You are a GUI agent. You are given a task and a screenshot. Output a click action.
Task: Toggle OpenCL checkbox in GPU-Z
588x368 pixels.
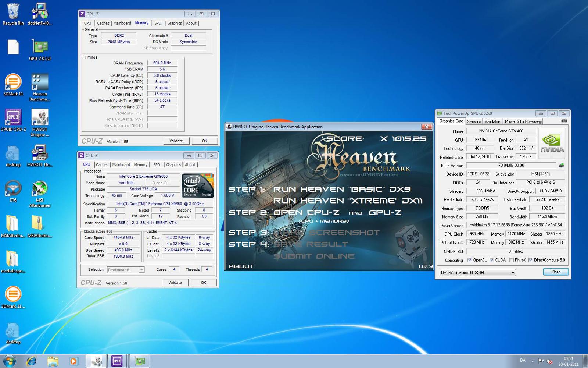(470, 260)
